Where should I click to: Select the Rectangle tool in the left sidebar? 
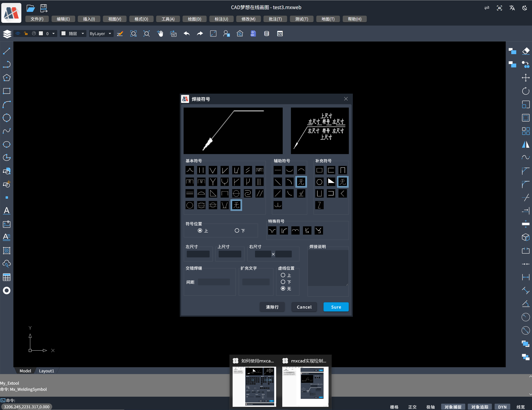[x=7, y=91]
